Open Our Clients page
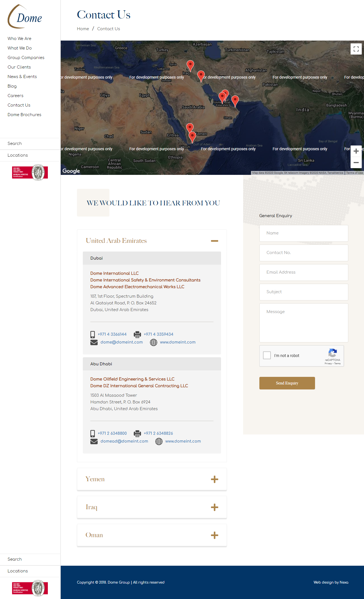The image size is (364, 599). click(19, 67)
